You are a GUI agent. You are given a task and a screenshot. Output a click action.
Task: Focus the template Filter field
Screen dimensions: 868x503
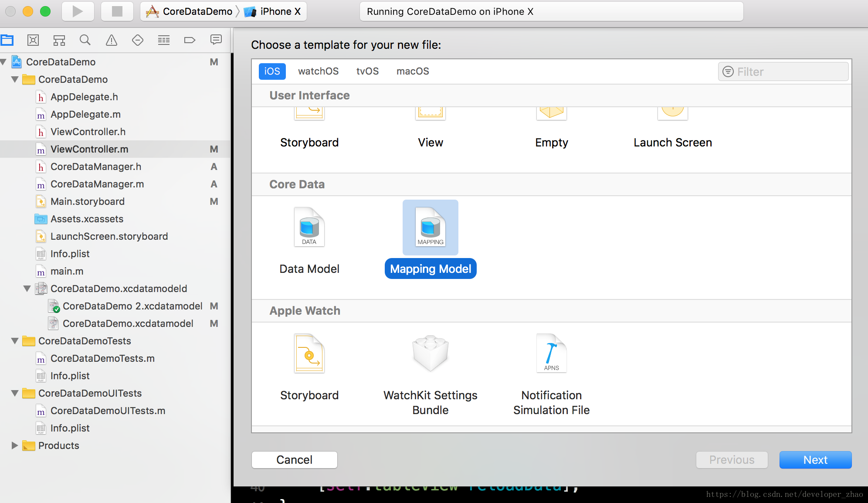(x=783, y=71)
